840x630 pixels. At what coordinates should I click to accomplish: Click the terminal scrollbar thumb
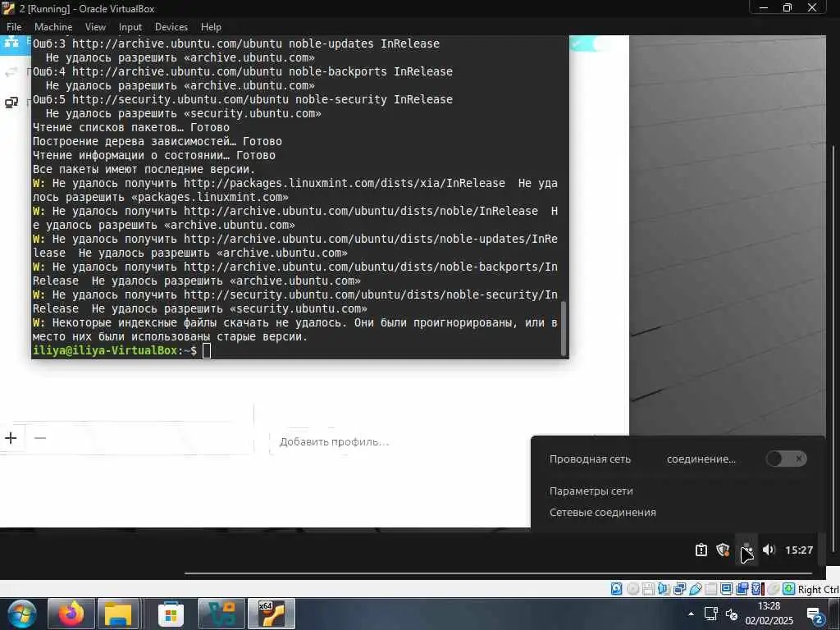point(563,328)
